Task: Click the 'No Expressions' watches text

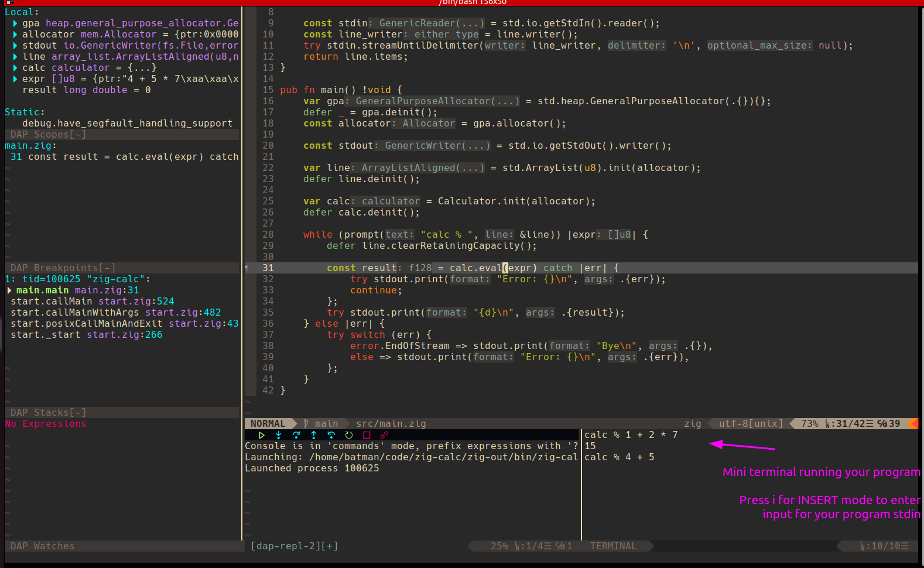Action: (x=45, y=424)
